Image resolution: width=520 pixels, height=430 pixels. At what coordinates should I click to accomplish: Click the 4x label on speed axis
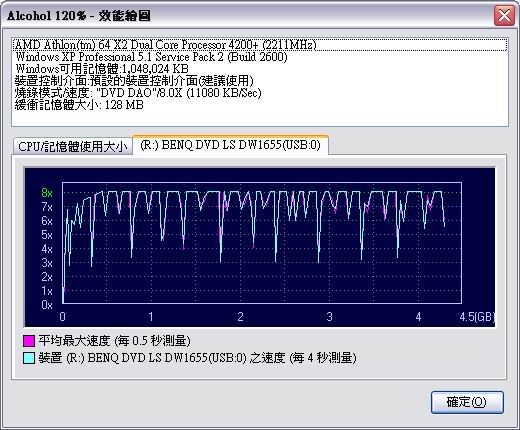47,249
